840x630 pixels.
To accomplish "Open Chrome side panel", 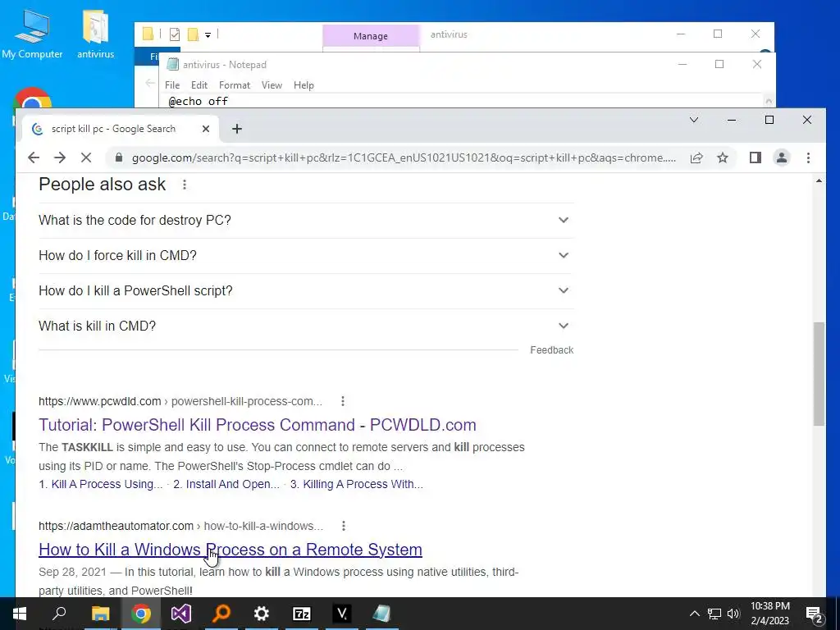I will 756,157.
